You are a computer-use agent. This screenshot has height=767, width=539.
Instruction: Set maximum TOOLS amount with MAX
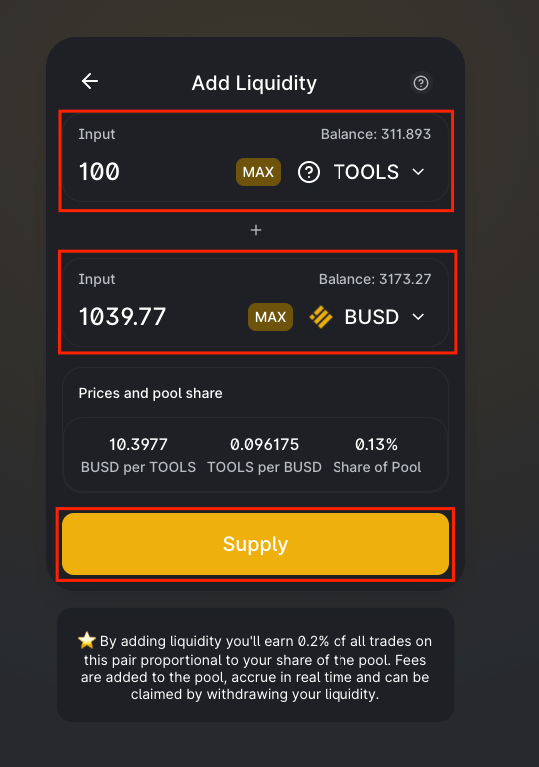(258, 172)
